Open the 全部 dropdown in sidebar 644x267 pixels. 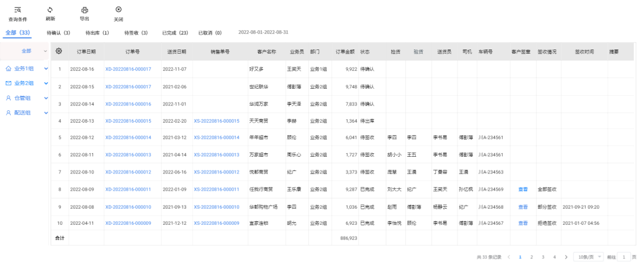point(45,51)
